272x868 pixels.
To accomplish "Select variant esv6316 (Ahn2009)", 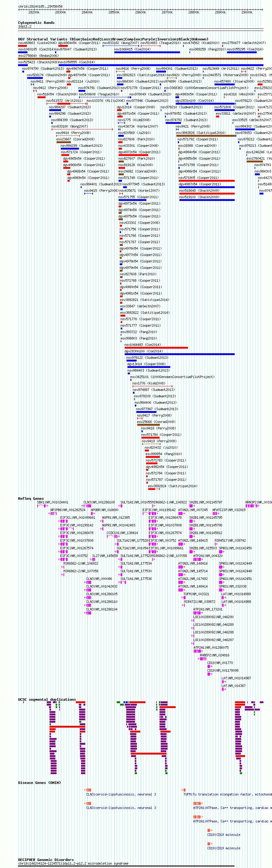I will [239, 94].
